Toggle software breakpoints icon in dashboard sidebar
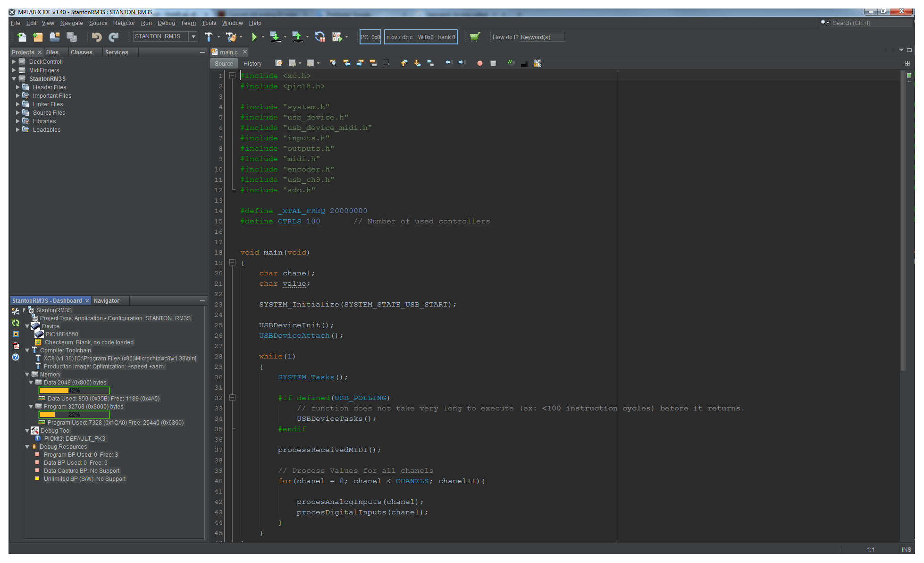Viewport: 924px width, 563px height. pos(16,334)
